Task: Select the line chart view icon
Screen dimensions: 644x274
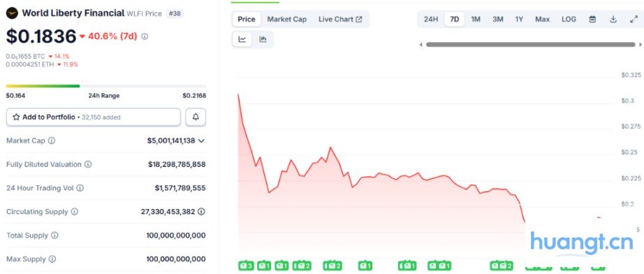Action: [x=242, y=39]
